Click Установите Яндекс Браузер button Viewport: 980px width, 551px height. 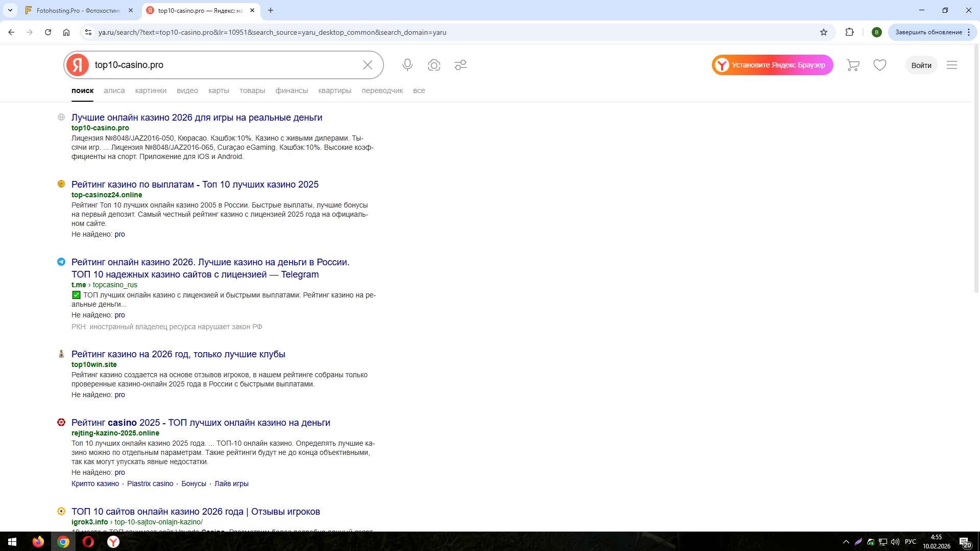773,65
